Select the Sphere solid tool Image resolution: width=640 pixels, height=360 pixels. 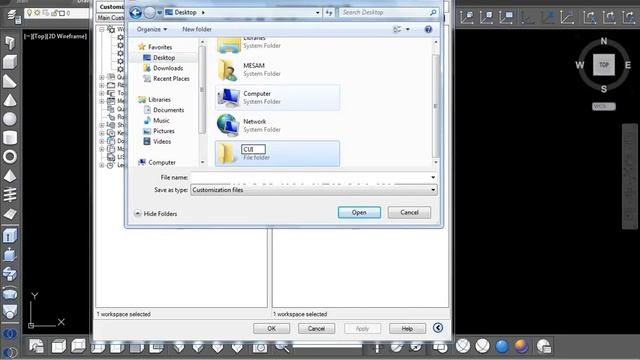click(10, 119)
